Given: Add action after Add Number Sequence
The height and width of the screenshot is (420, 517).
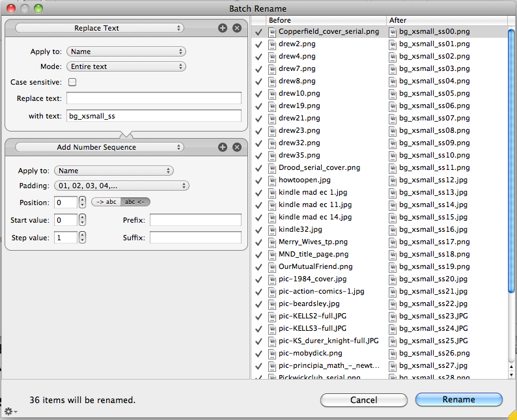Looking at the screenshot, I should [x=223, y=147].
